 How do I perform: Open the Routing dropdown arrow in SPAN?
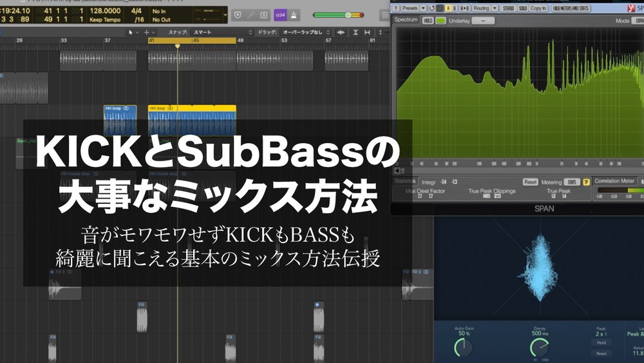point(495,8)
